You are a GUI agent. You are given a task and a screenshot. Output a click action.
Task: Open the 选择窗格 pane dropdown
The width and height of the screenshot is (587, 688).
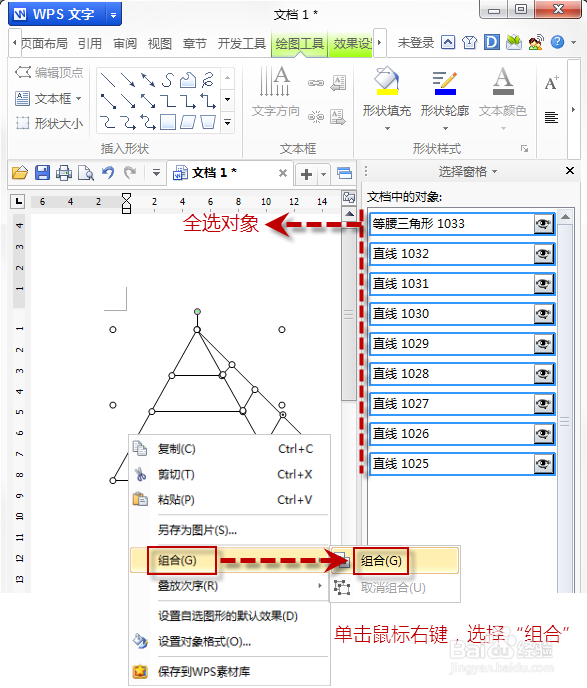pos(495,172)
